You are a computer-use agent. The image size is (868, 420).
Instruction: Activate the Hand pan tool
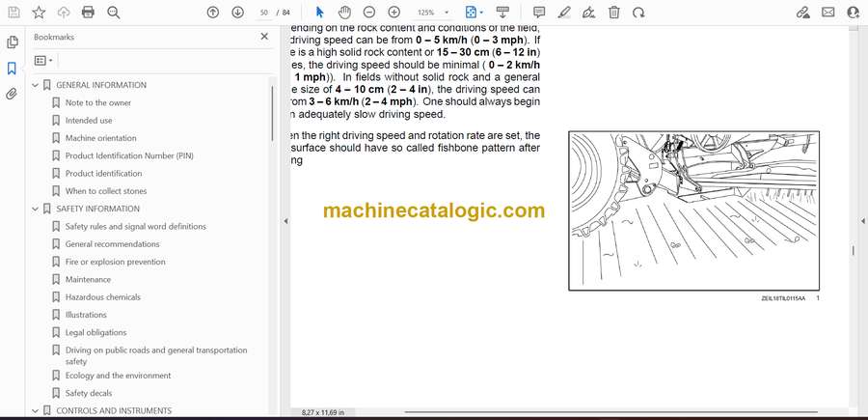tap(344, 13)
